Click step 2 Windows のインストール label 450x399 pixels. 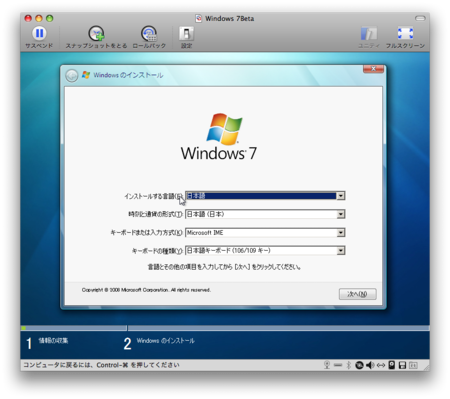tap(166, 341)
